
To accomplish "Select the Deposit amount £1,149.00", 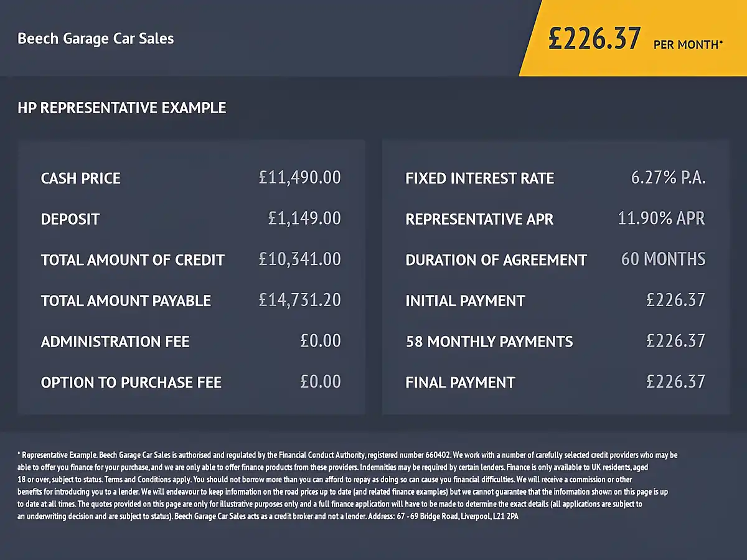I will tap(304, 219).
